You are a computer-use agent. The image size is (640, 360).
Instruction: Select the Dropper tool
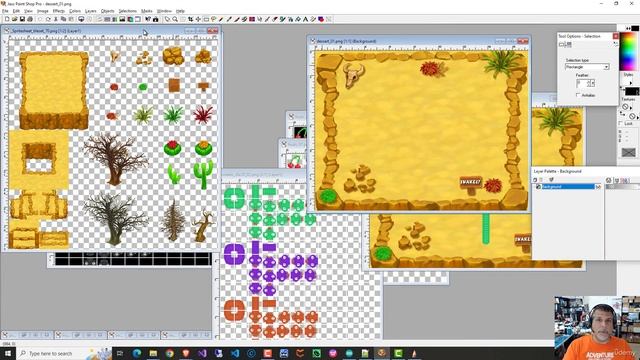pyautogui.click(x=229, y=19)
